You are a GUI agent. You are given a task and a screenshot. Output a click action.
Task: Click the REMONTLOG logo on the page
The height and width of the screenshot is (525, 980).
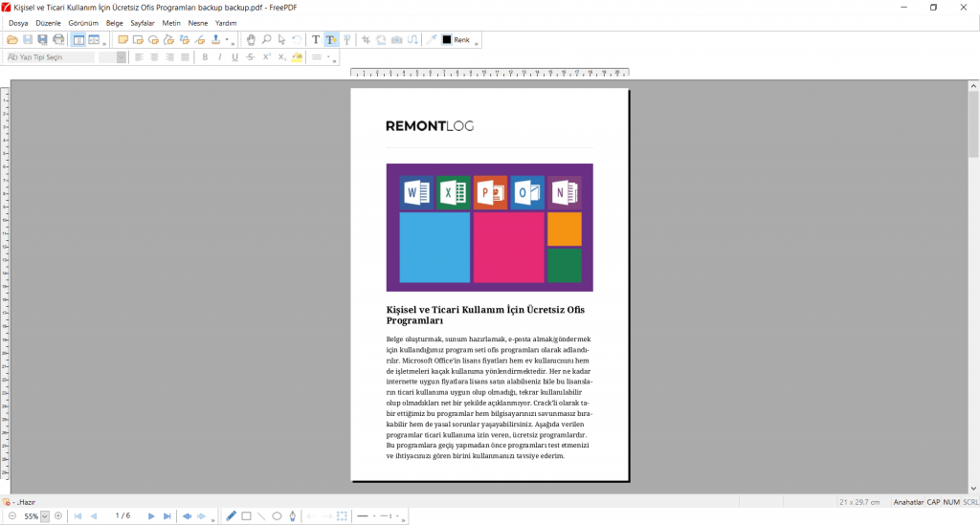430,126
